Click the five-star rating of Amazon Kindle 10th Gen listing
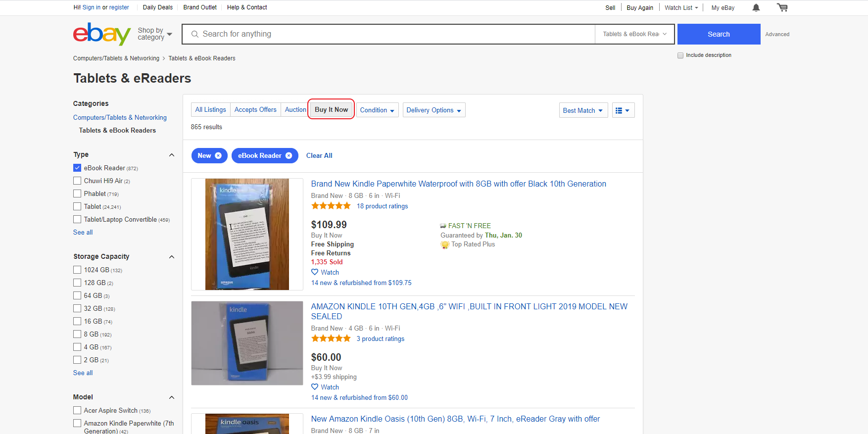This screenshot has width=868, height=434. pyautogui.click(x=331, y=338)
